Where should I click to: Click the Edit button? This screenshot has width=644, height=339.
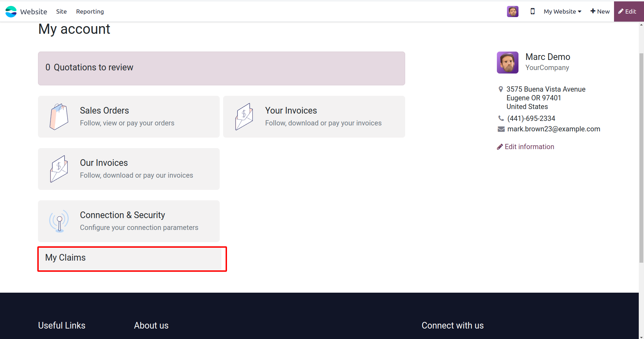[627, 11]
